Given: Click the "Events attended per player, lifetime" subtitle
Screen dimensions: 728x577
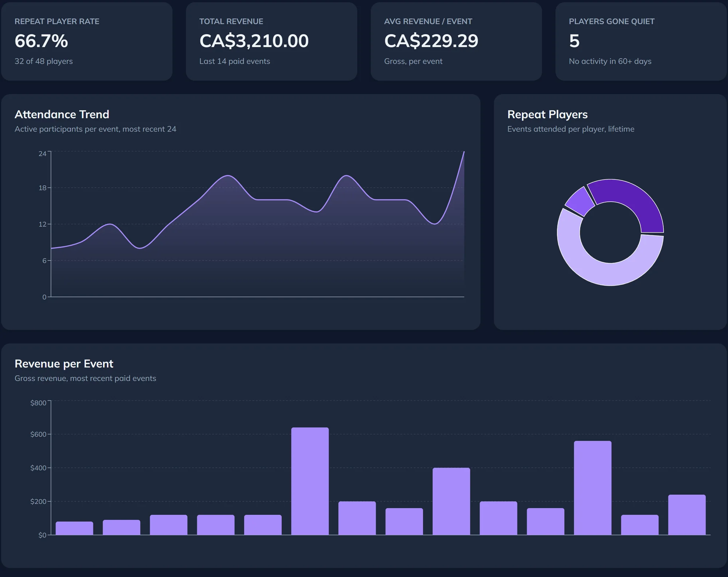Looking at the screenshot, I should 571,129.
